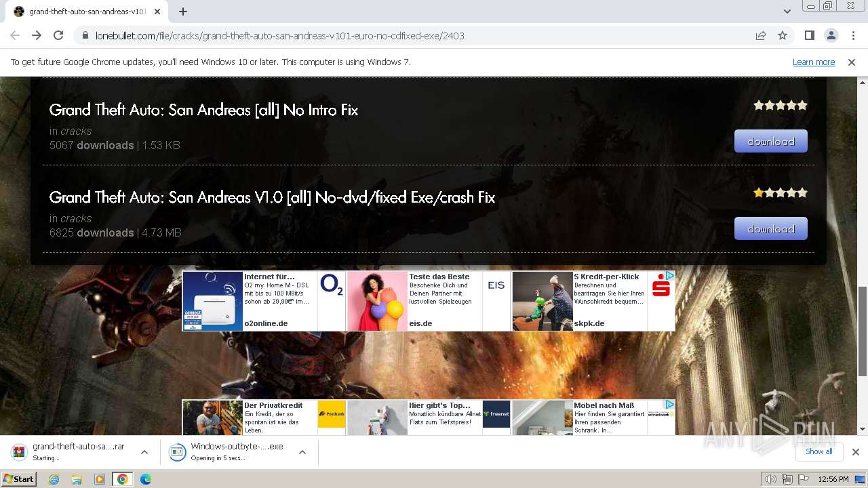The width and height of the screenshot is (868, 488).
Task: Switch to Chrome taskbar icon
Action: coord(123,479)
